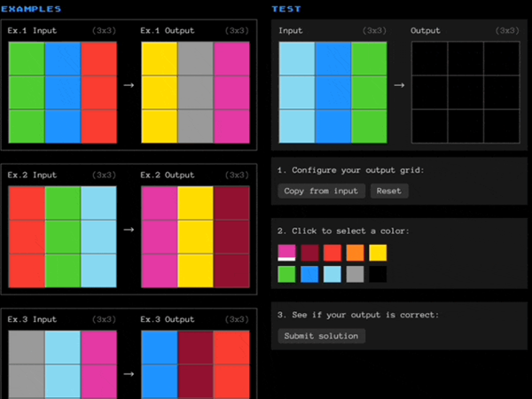
Task: Fill the top-right cell of test output grid
Action: pos(502,58)
